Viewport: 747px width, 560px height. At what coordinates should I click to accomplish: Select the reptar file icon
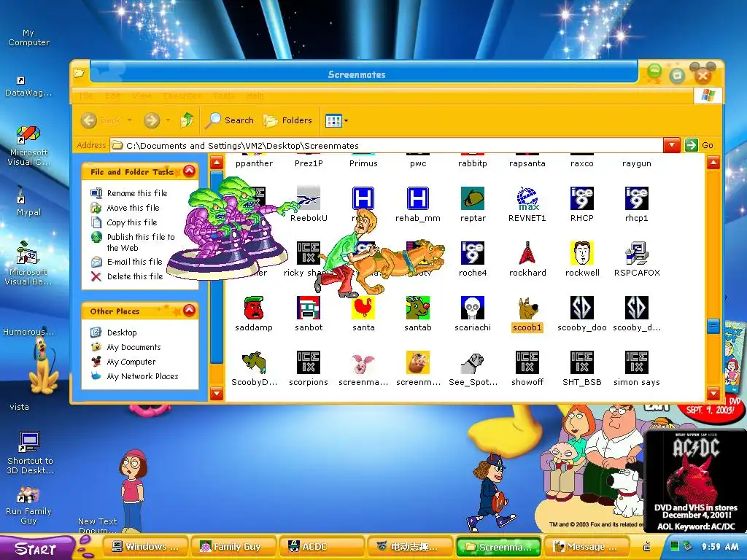[473, 198]
